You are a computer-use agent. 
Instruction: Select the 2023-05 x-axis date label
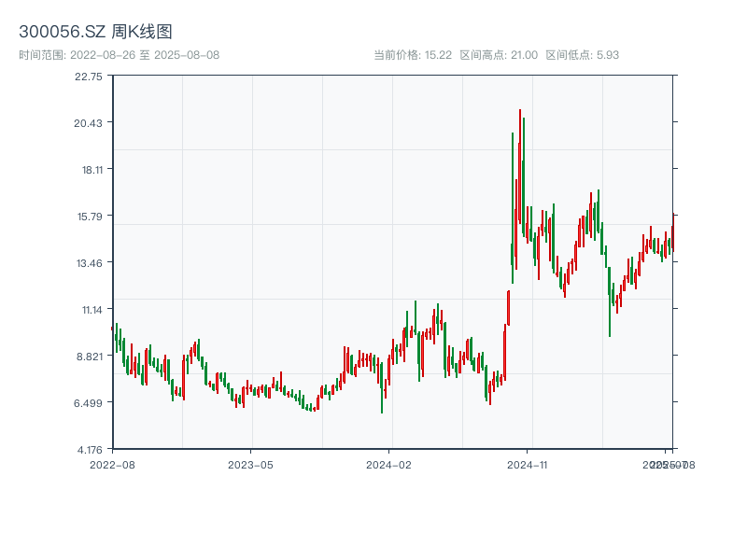click(x=250, y=464)
